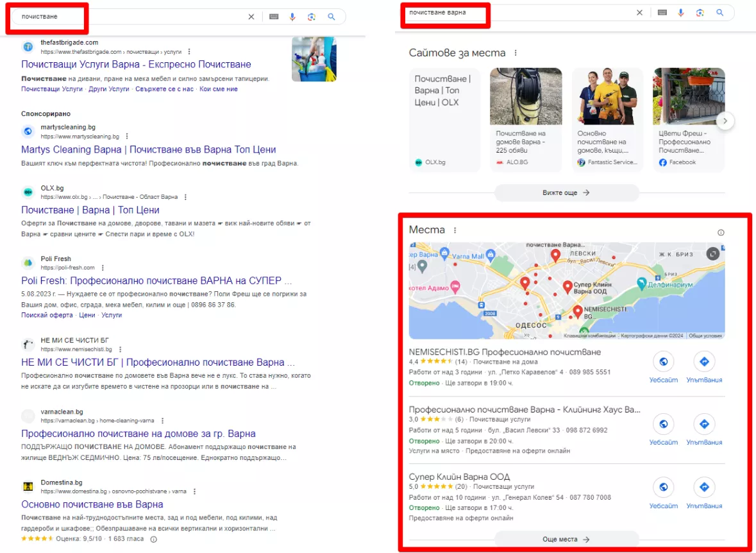The image size is (756, 553).
Task: Clear the right 'почистване варна' search with the X icon
Action: coord(639,13)
